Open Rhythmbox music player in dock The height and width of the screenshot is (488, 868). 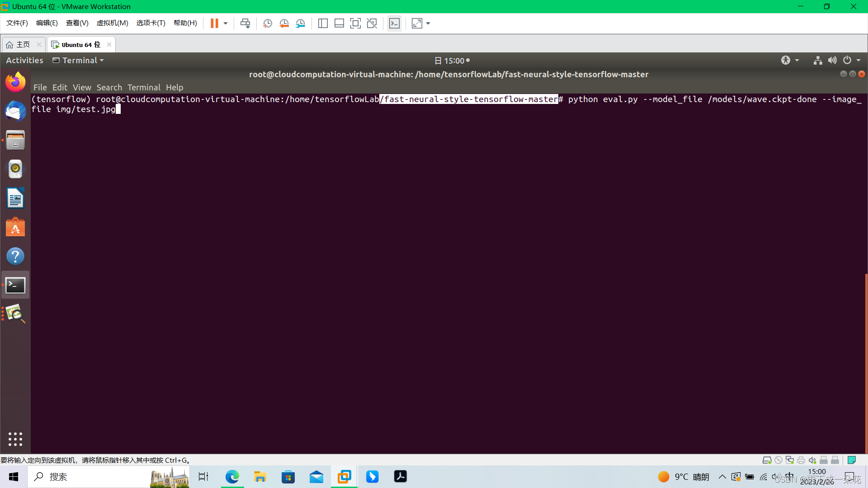15,169
